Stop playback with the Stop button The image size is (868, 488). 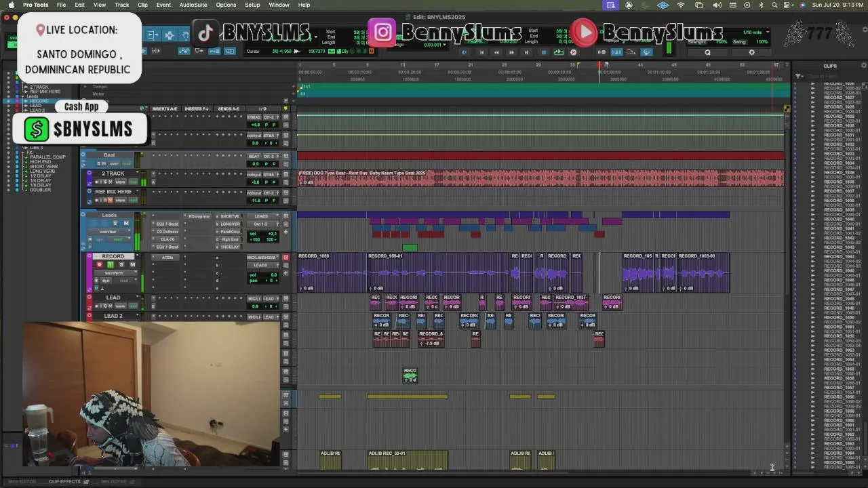click(x=544, y=52)
